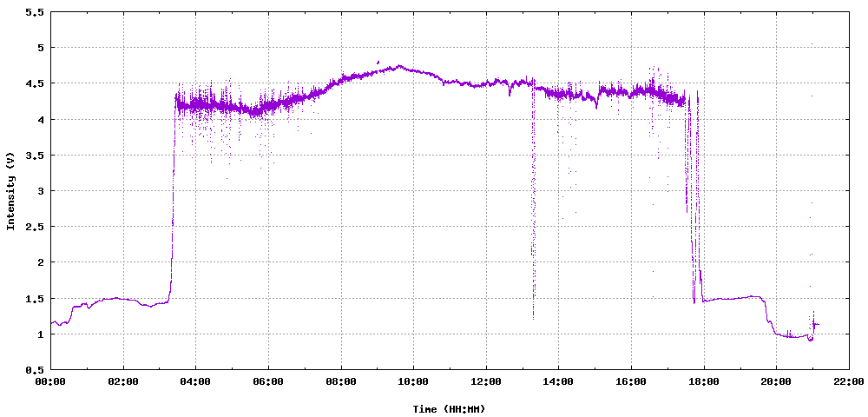The width and height of the screenshot is (868, 417).
Task: Click the 06:00 time axis label
Action: pos(268,381)
